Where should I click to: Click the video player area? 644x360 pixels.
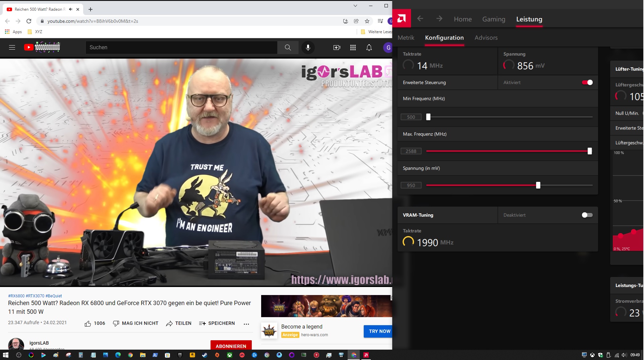click(196, 172)
